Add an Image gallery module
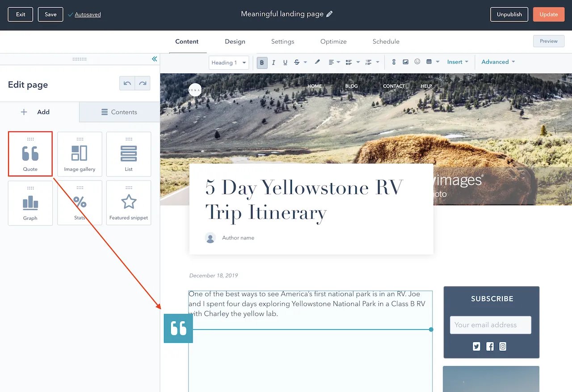Screen dimensions: 572x392 point(80,154)
